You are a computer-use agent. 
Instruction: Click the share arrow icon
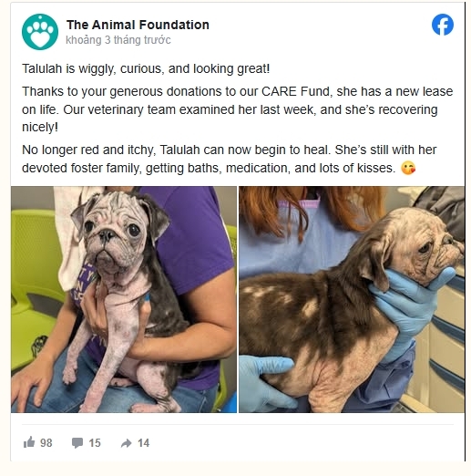pos(127,443)
